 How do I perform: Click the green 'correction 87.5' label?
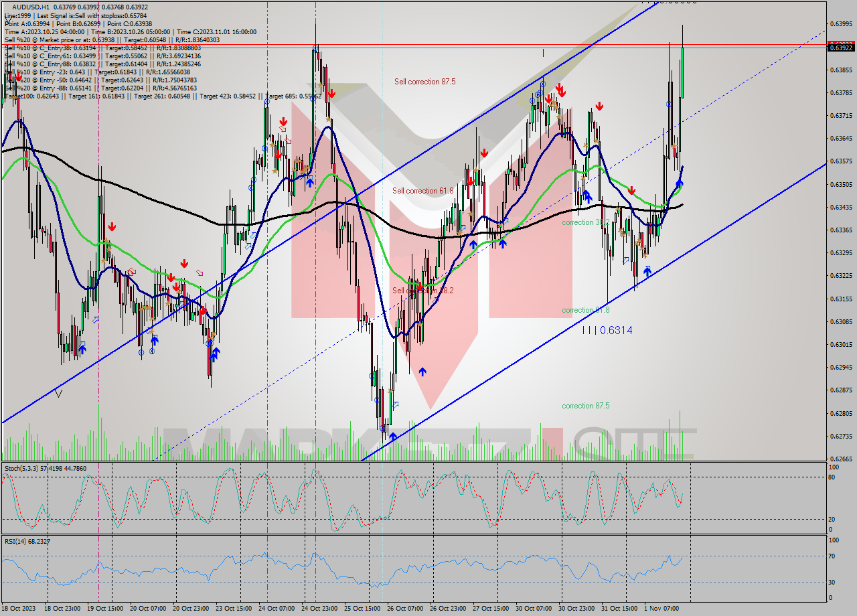click(586, 406)
